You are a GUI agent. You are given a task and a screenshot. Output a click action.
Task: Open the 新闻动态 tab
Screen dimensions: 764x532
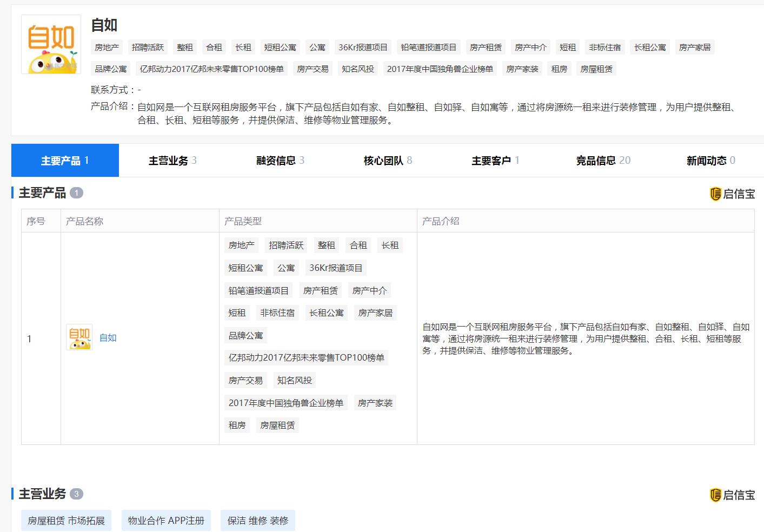pos(710,161)
